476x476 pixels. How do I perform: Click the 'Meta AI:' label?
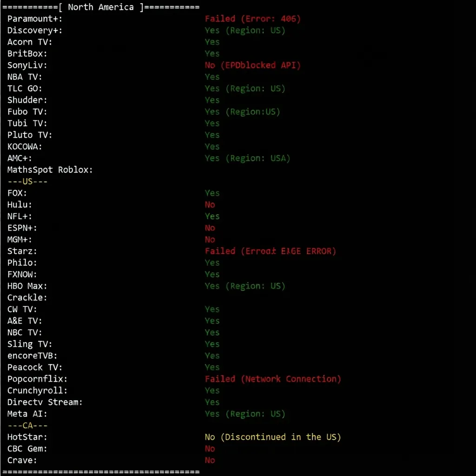[x=27, y=414]
